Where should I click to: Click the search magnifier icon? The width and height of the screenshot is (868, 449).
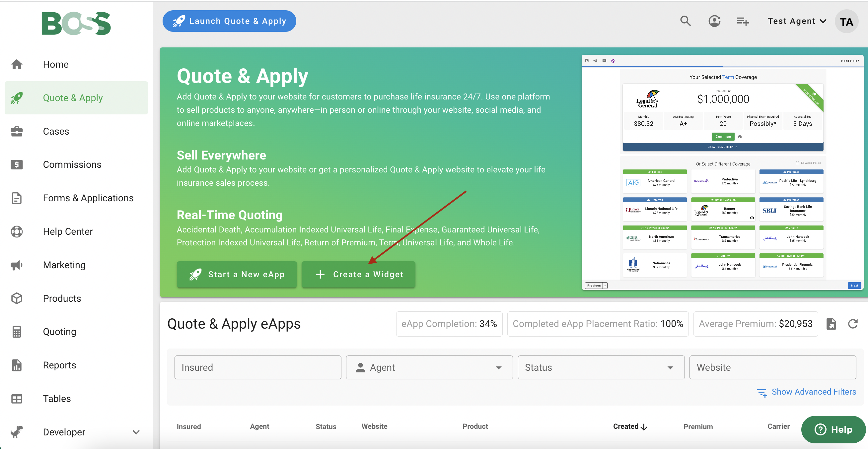(686, 21)
